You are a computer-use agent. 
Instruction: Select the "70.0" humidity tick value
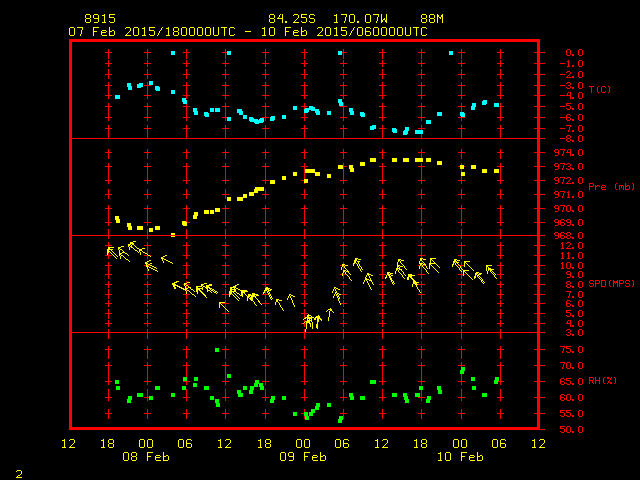click(x=571, y=366)
